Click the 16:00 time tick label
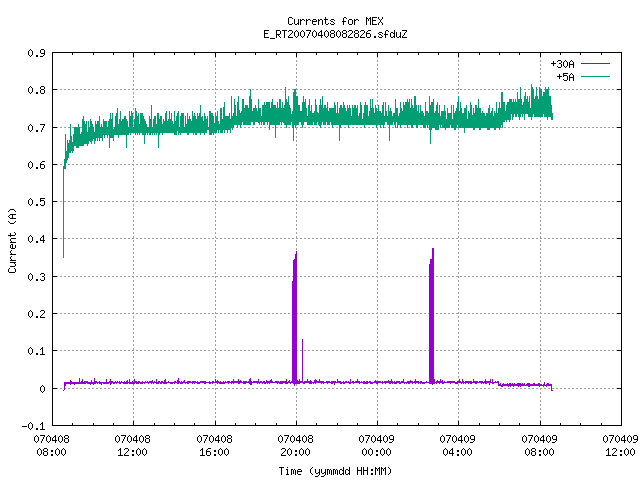640x480 pixels. coord(214,452)
